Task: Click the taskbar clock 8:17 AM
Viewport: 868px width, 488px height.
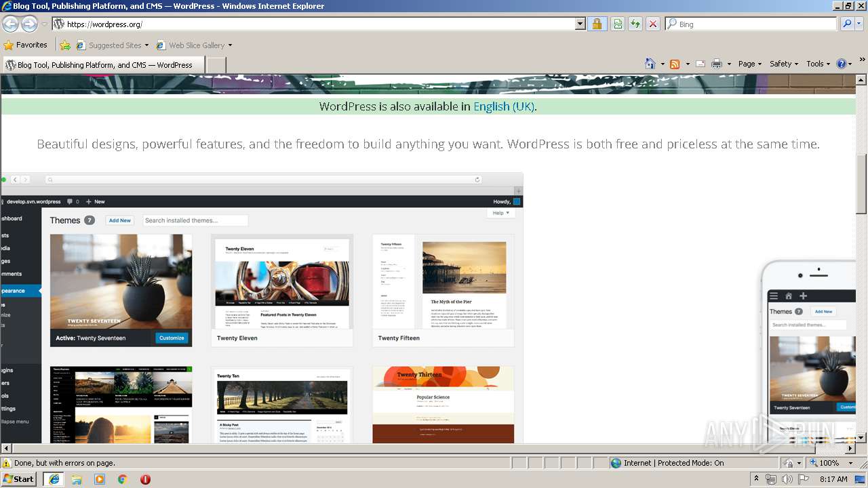Action: point(833,479)
